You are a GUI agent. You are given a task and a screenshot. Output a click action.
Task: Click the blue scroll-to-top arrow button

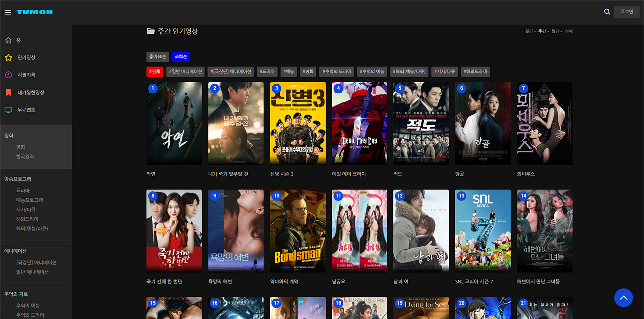point(624,297)
